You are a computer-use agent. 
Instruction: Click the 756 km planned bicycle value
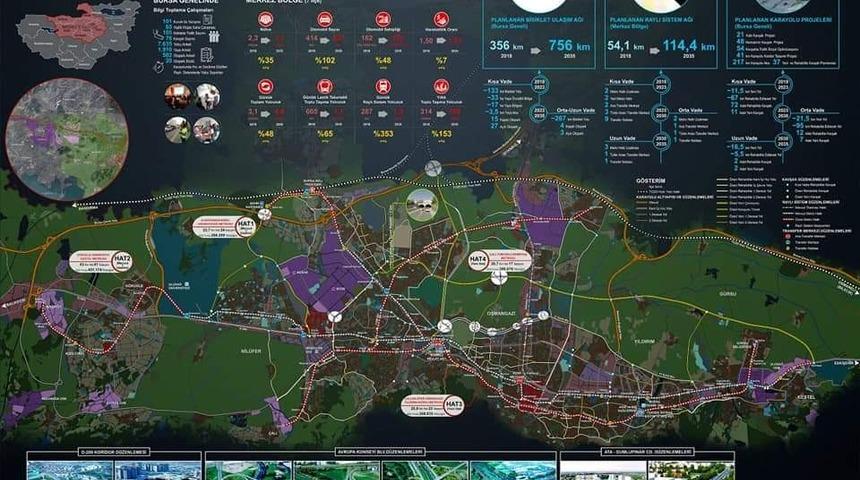[x=569, y=46]
